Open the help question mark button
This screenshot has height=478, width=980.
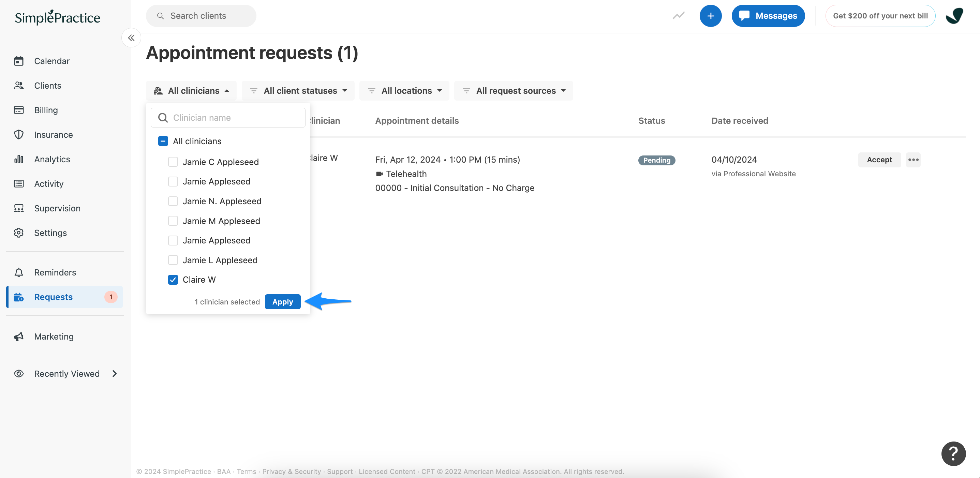[953, 453]
